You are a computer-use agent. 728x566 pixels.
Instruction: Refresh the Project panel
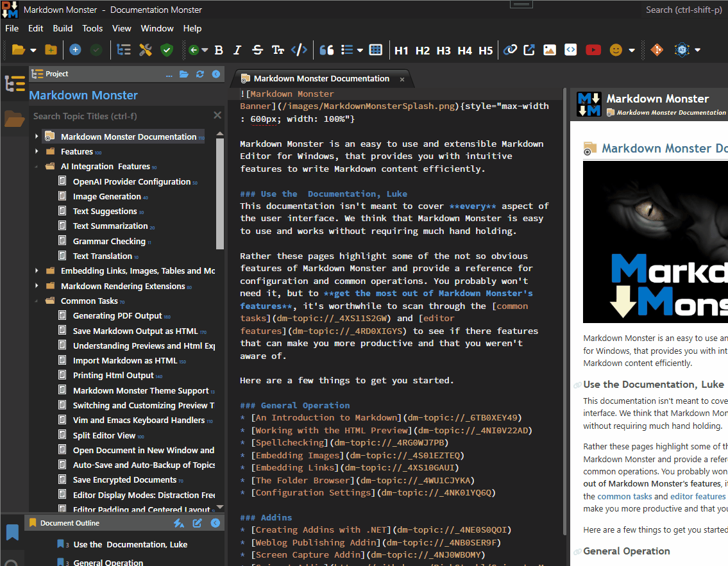(x=200, y=74)
